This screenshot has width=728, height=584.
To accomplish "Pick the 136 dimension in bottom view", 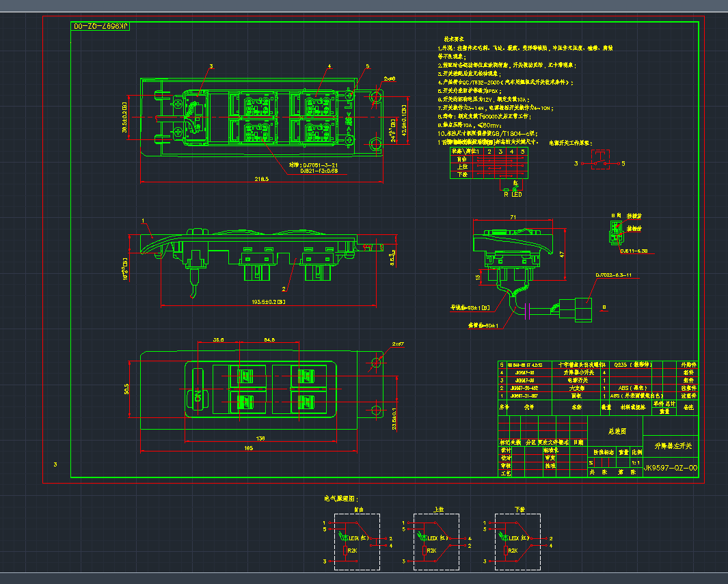I will click(x=260, y=438).
